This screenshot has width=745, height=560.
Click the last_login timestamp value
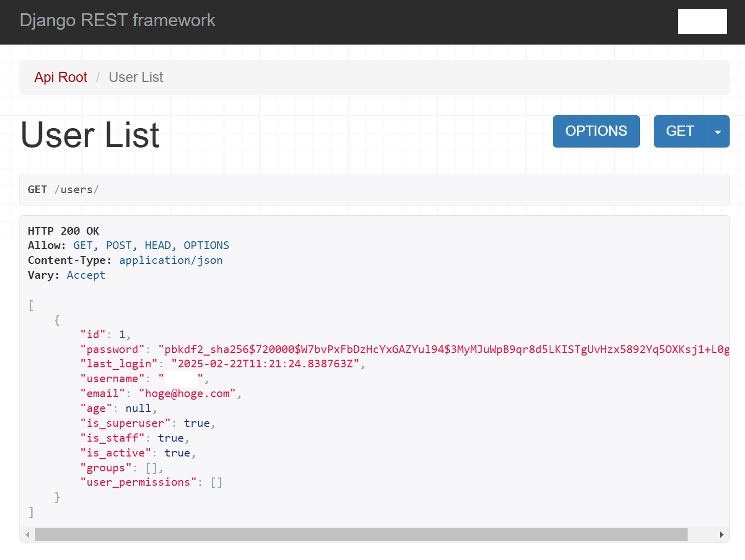click(265, 364)
